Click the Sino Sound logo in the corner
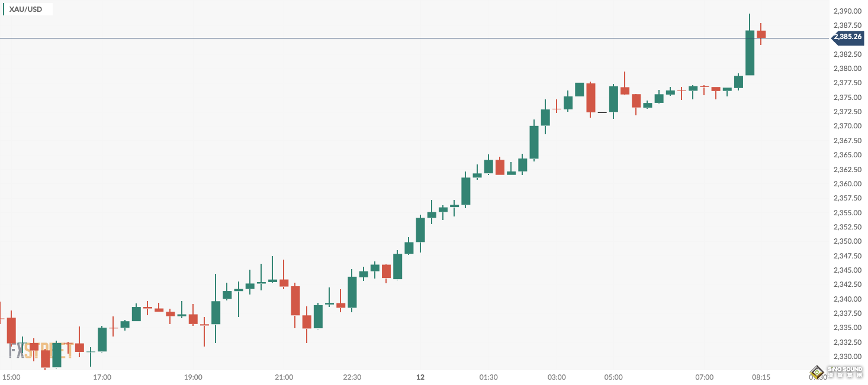 click(x=837, y=372)
